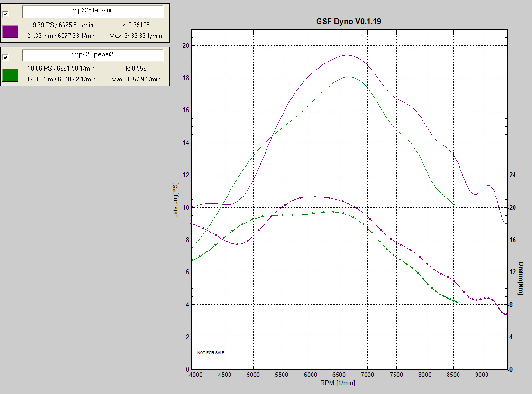Image resolution: width=532 pixels, height=394 pixels.
Task: Select the 19.39 PS / 6625.8 1/min value
Action: pos(61,25)
